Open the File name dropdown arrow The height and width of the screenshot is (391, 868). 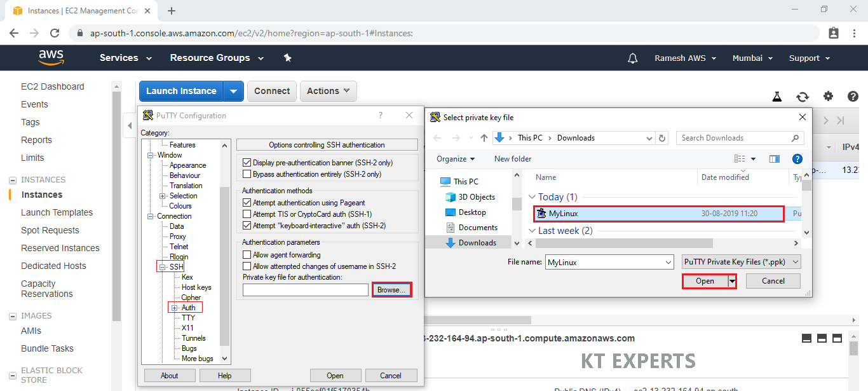pos(668,262)
